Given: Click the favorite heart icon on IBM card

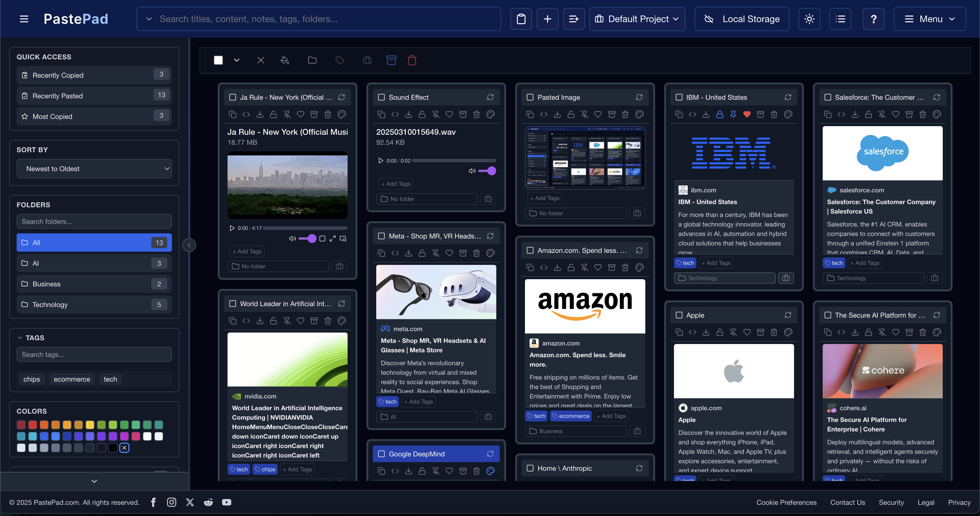Looking at the screenshot, I should click(x=747, y=114).
